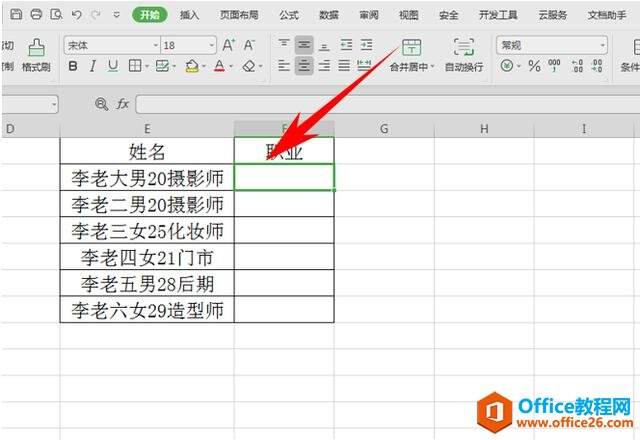Open the 页面布局 tab
Viewport: 640px width, 440px height.
pos(239,15)
